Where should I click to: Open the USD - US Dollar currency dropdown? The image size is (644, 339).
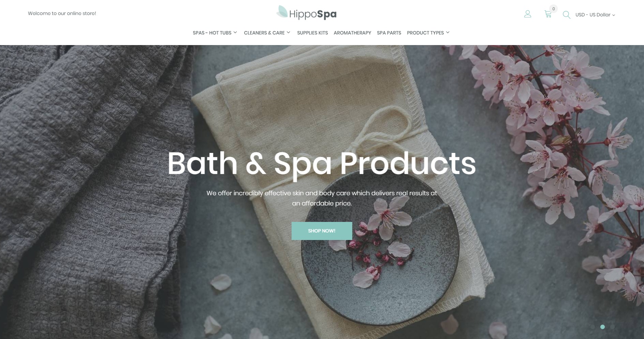click(x=595, y=15)
